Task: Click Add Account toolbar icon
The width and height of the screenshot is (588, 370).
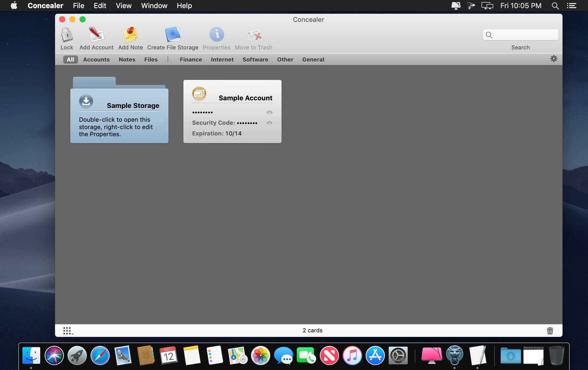Action: coord(96,35)
